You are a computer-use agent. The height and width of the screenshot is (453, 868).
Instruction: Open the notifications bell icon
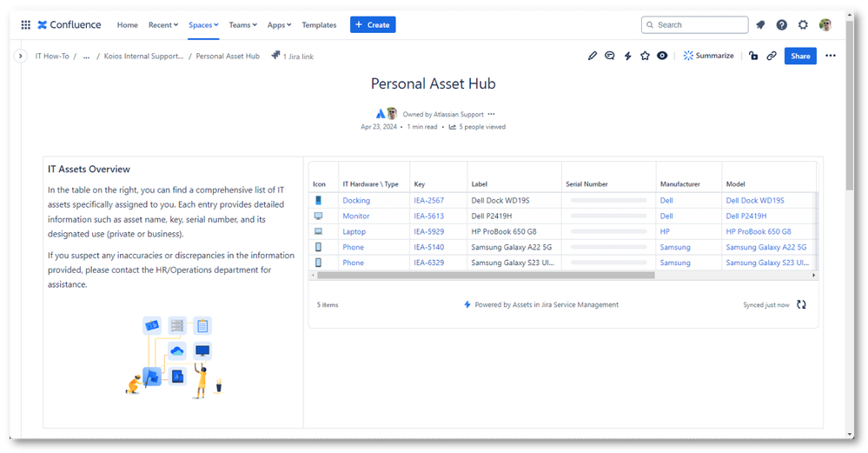pyautogui.click(x=760, y=25)
